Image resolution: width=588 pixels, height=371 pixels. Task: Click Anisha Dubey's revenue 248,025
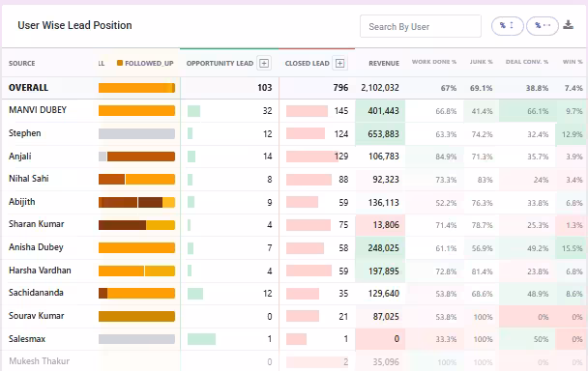(383, 248)
